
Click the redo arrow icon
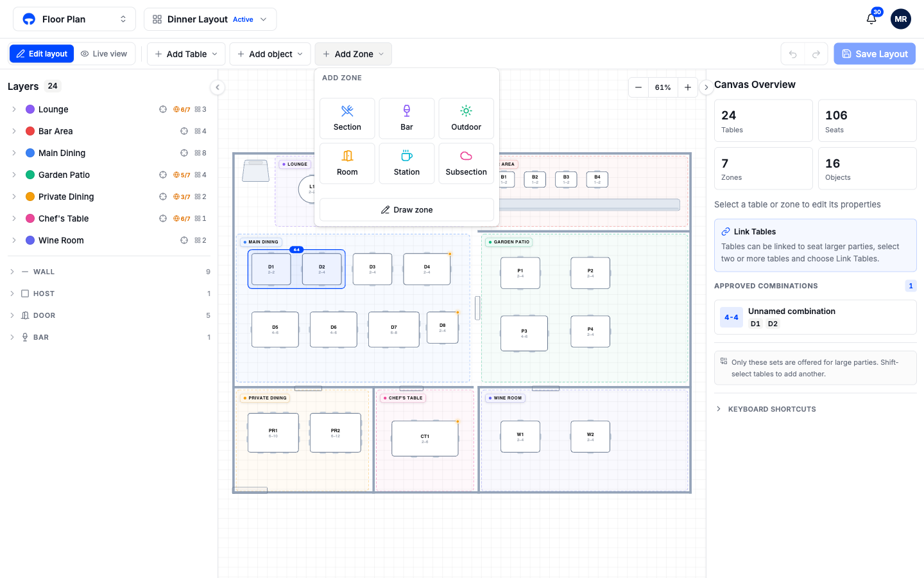point(816,54)
